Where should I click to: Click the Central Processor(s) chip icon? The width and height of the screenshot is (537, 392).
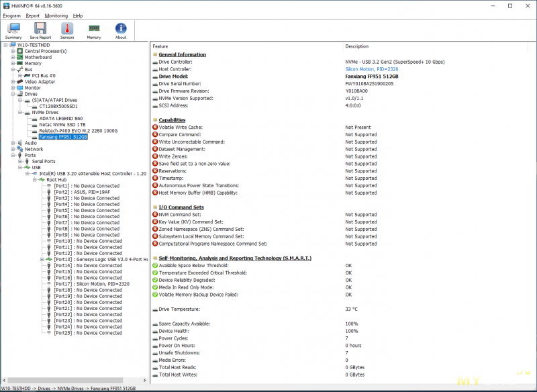pos(20,51)
